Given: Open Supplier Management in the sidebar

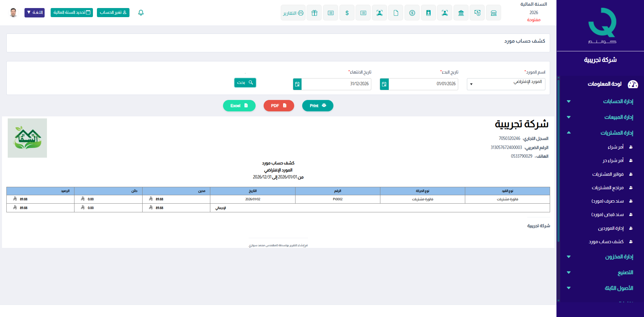Looking at the screenshot, I should point(610,228).
